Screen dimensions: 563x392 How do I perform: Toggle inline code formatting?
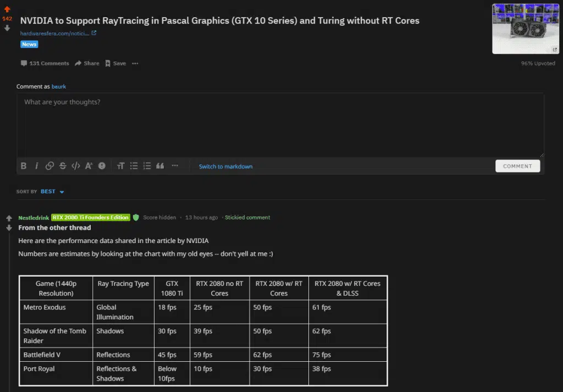tap(76, 166)
